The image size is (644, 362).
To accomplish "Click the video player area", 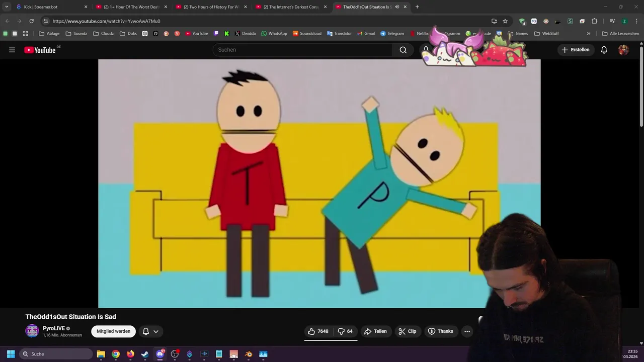I will (319, 184).
